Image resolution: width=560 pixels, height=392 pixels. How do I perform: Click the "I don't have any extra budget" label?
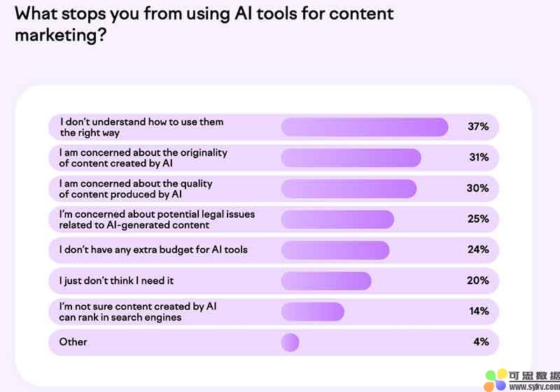153,250
